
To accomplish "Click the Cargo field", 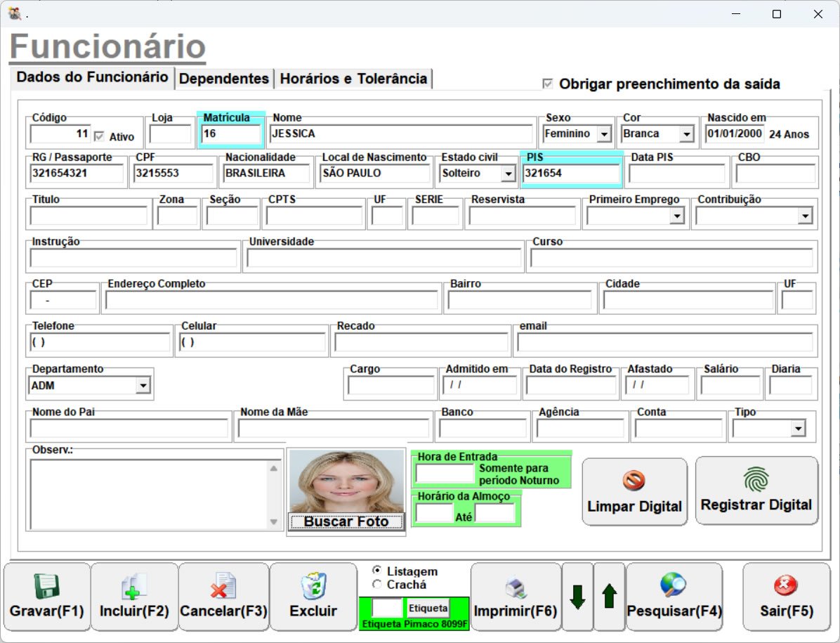I will [x=391, y=385].
